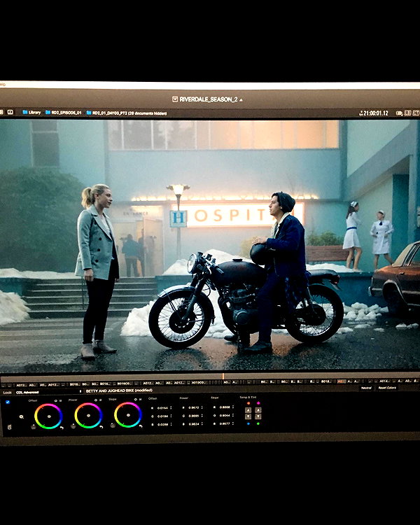420x525 pixels.
Task: Toggle the Offset wheel eye visibility icon
Action: [x=55, y=401]
